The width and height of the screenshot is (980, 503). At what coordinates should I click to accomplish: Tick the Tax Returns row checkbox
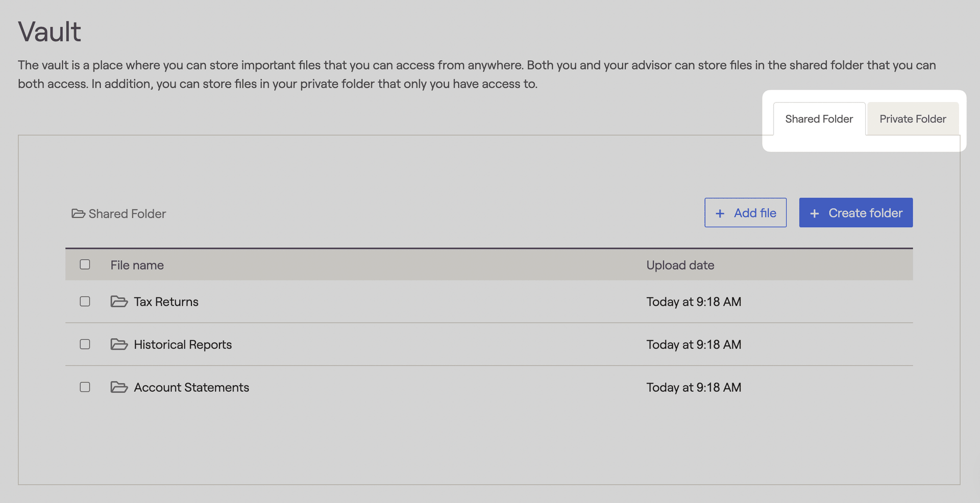coord(85,301)
